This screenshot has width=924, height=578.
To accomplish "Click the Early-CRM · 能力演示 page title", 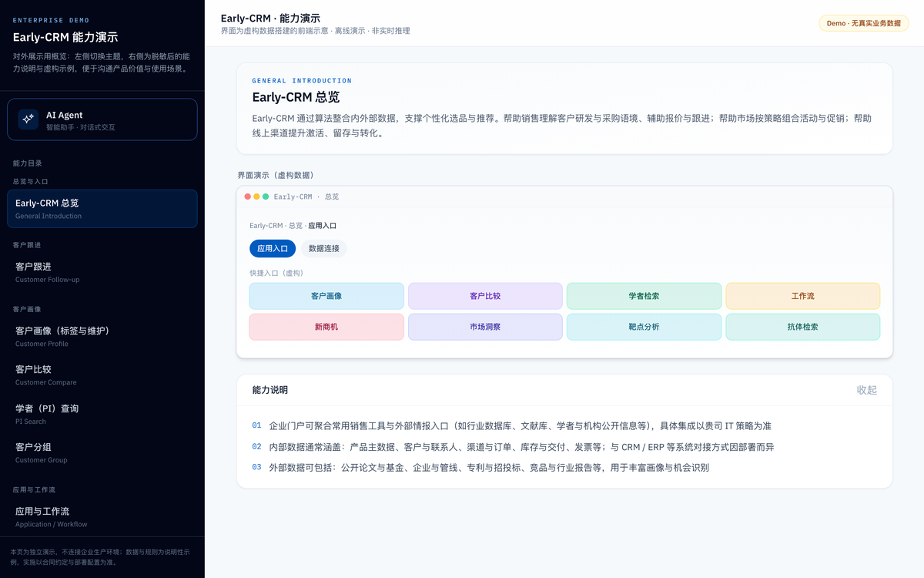I will [270, 18].
